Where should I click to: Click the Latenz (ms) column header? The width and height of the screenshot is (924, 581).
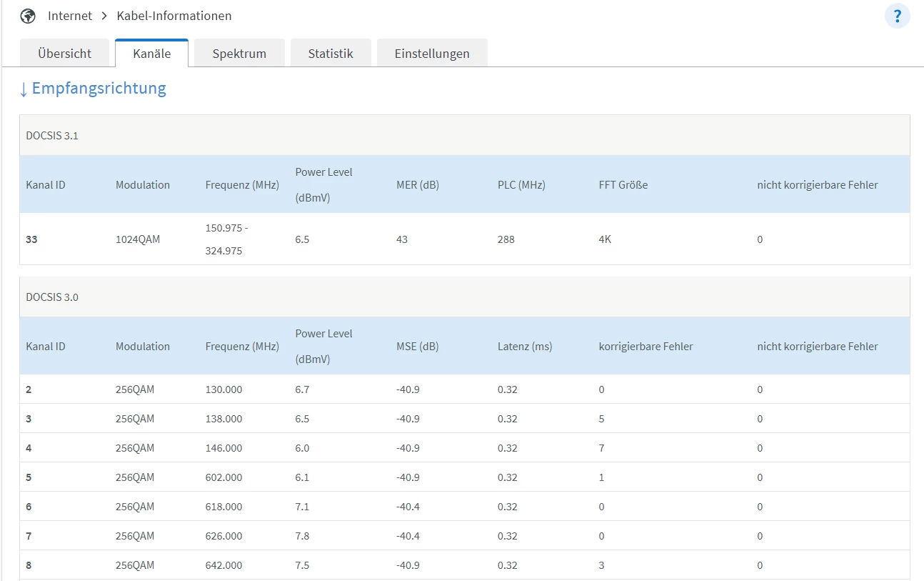525,347
